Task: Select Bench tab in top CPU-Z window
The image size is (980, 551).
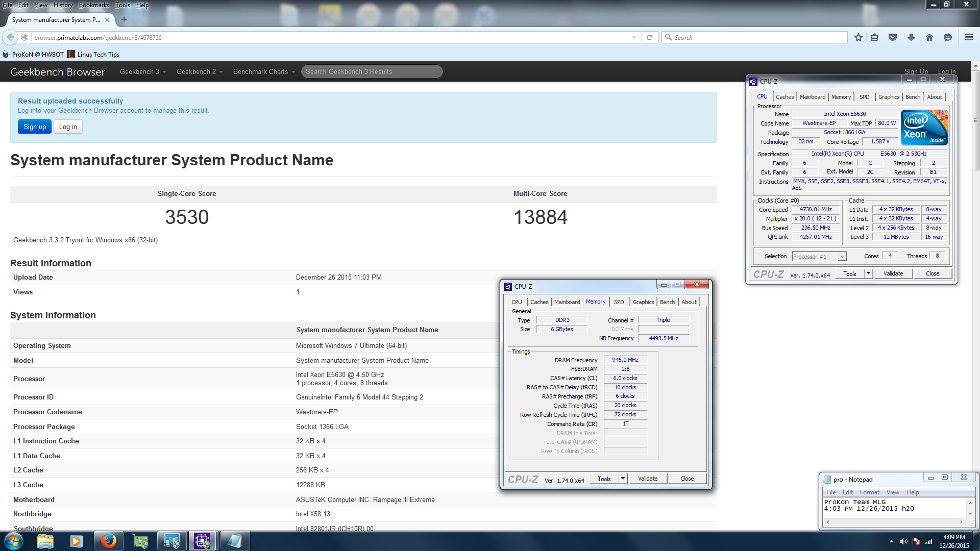Action: click(913, 97)
